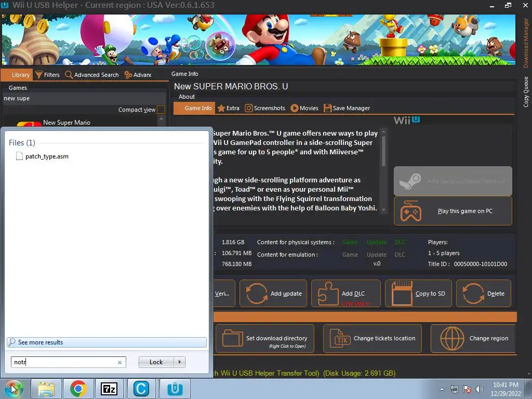This screenshot has height=399, width=532.
Task: Click the Movies play icon
Action: (x=294, y=108)
